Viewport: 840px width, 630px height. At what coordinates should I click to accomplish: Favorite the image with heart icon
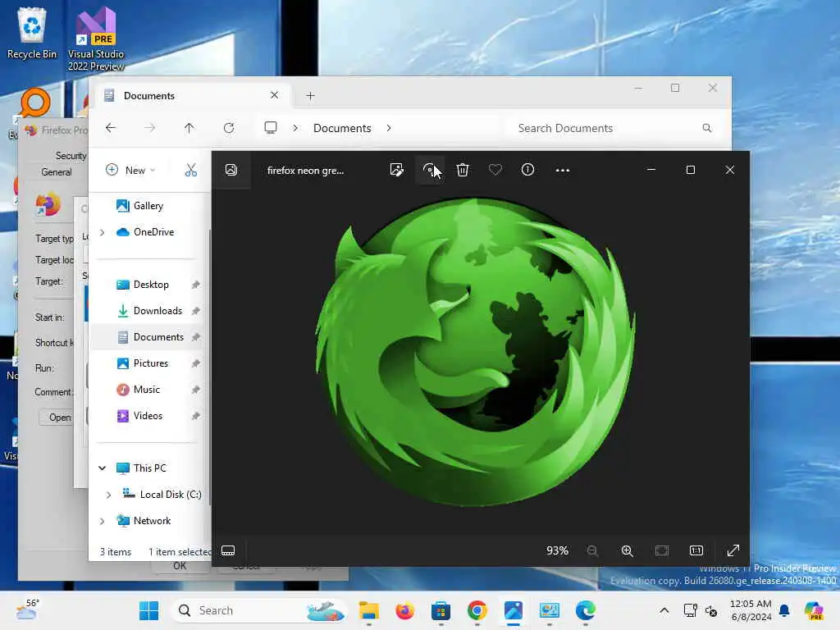click(495, 171)
